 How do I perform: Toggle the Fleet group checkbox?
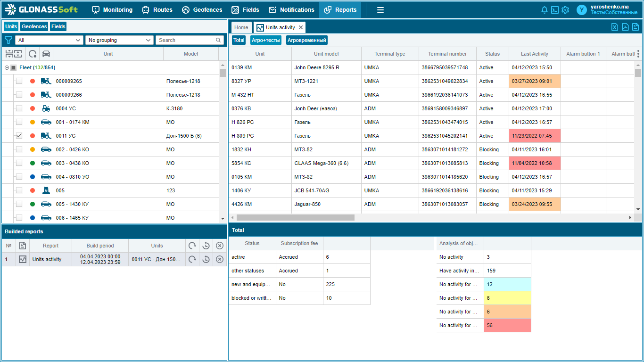click(14, 67)
